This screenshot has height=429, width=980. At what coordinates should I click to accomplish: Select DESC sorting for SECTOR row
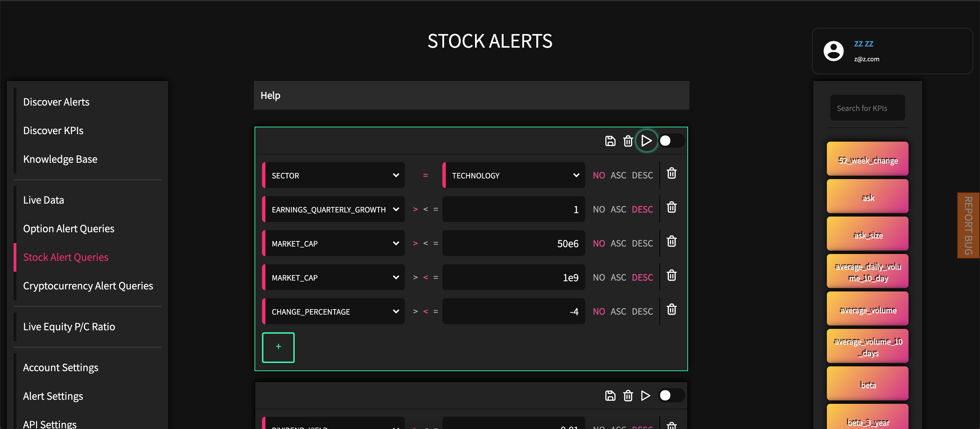[x=642, y=175]
